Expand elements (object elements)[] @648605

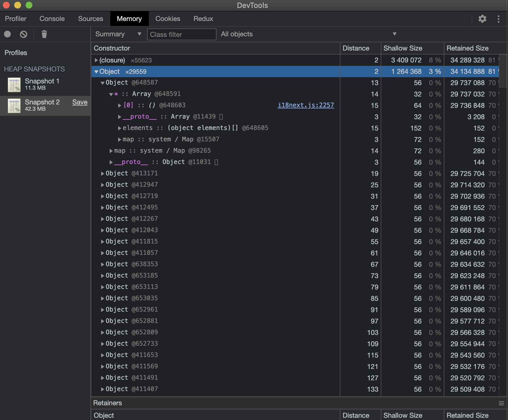point(120,128)
